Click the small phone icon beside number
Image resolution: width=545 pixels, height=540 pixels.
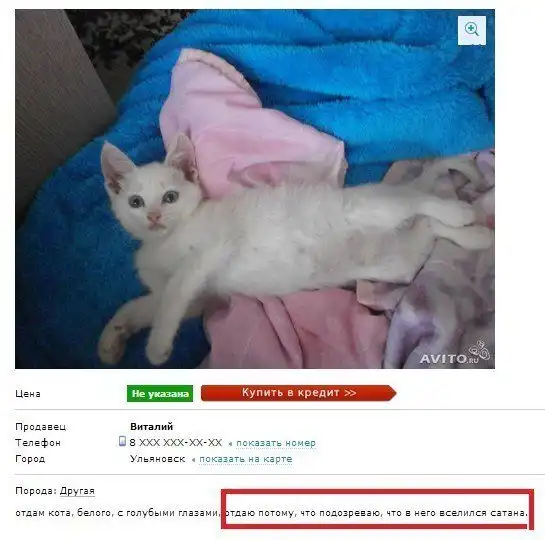(122, 441)
